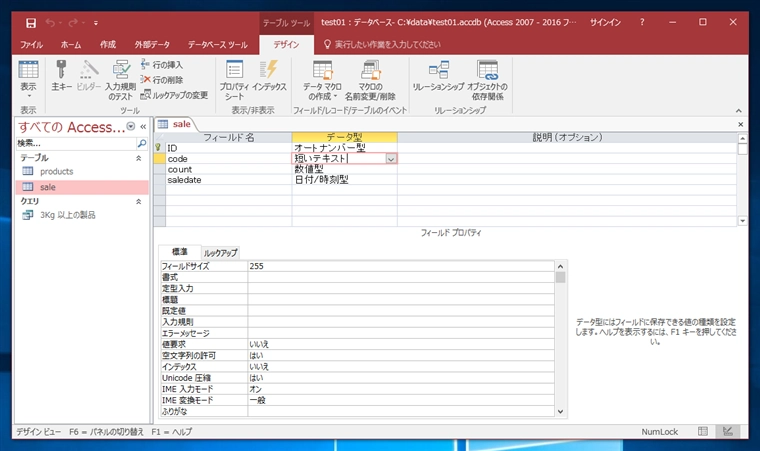Click the 値要求 property value いいえ

401,344
